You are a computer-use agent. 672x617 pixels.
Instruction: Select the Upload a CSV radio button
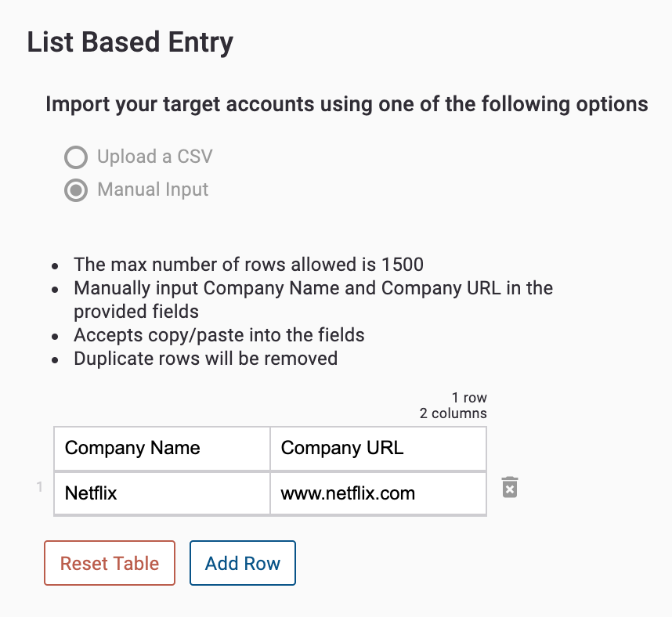click(x=76, y=157)
